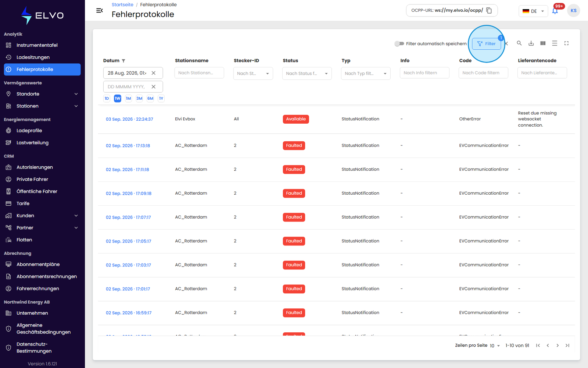Go to the last page

tap(567, 345)
